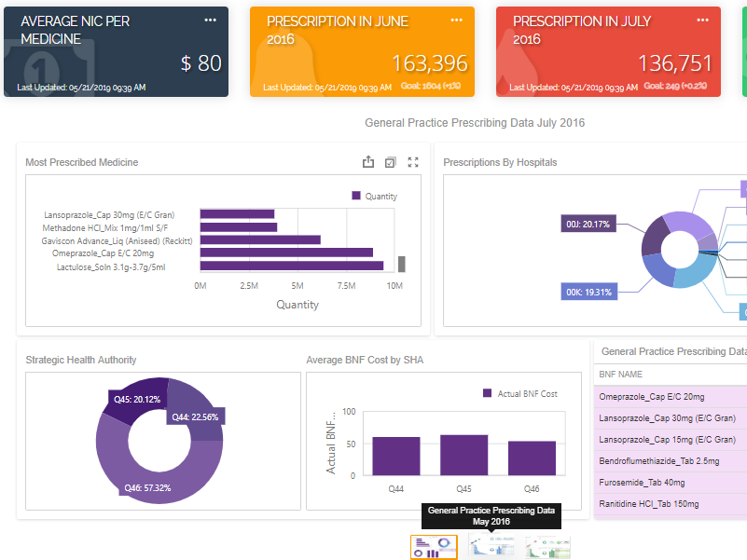The image size is (747, 560).
Task: Click the Q44: 22.56% doughnut label
Action: (194, 417)
